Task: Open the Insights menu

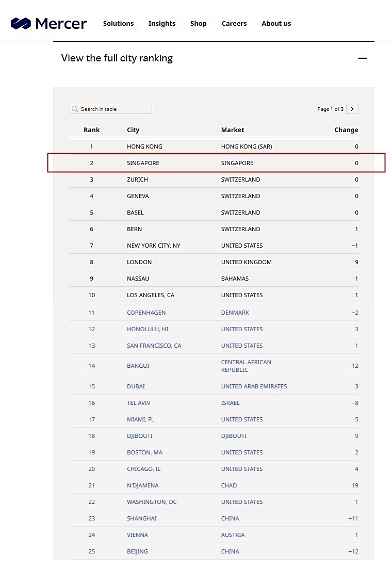Action: coord(162,23)
